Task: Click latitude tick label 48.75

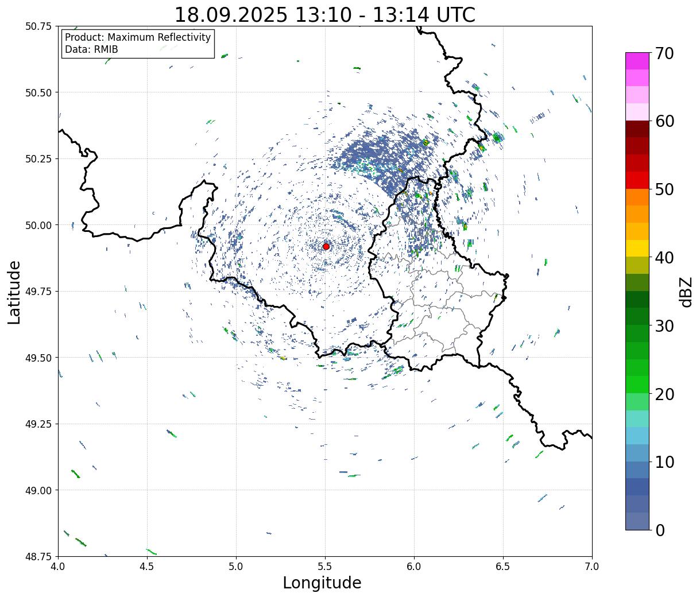Action: [x=38, y=557]
